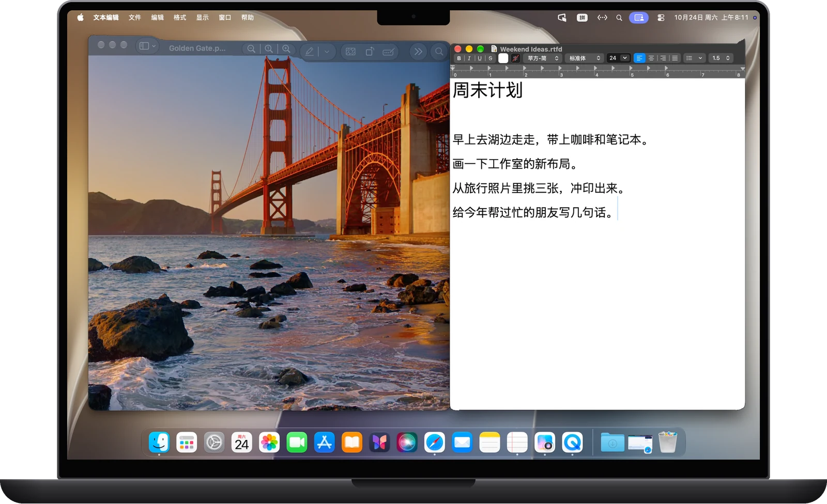The image size is (827, 504).
Task: Open the Preview form-filling tool
Action: point(389,51)
